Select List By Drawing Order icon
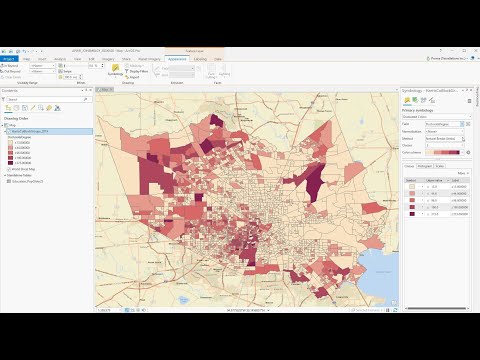This screenshot has height=360, width=480. click(x=8, y=108)
